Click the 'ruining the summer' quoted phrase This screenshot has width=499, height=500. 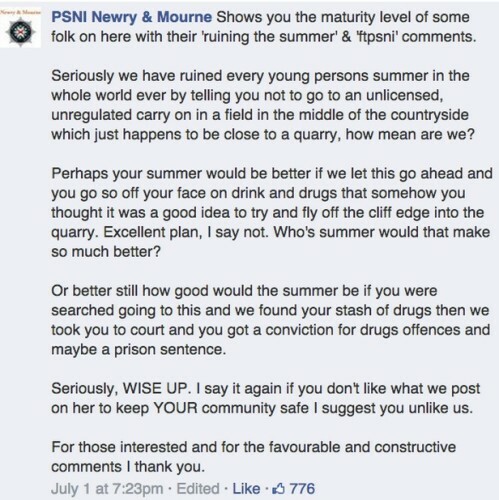coord(269,37)
